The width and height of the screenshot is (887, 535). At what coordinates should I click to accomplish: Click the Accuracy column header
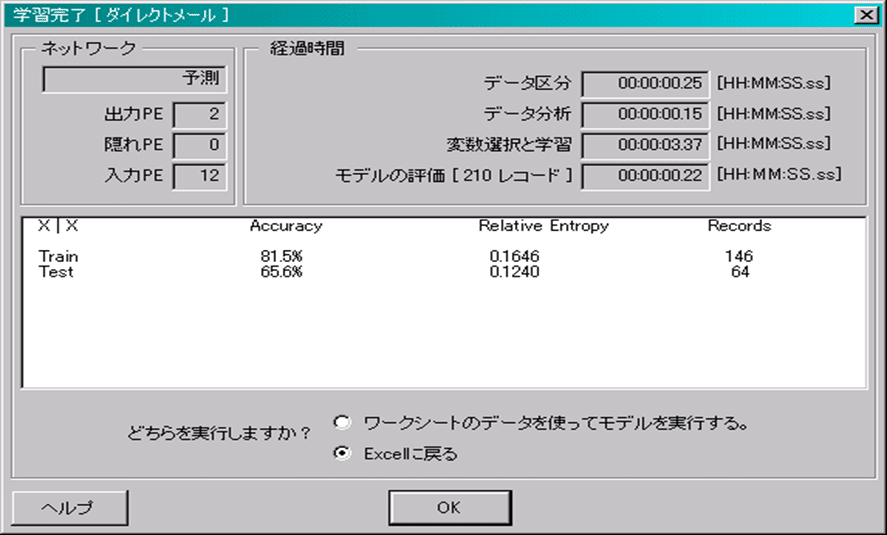[286, 226]
